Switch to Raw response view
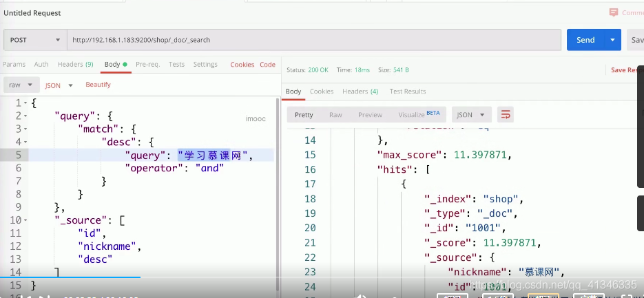The width and height of the screenshot is (644, 298). tap(335, 115)
